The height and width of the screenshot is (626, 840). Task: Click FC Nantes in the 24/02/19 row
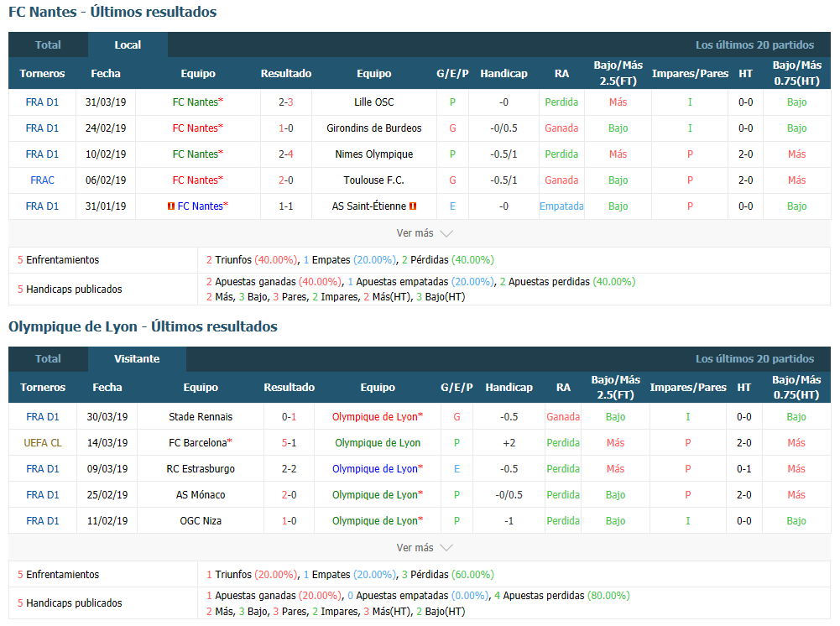coord(196,128)
